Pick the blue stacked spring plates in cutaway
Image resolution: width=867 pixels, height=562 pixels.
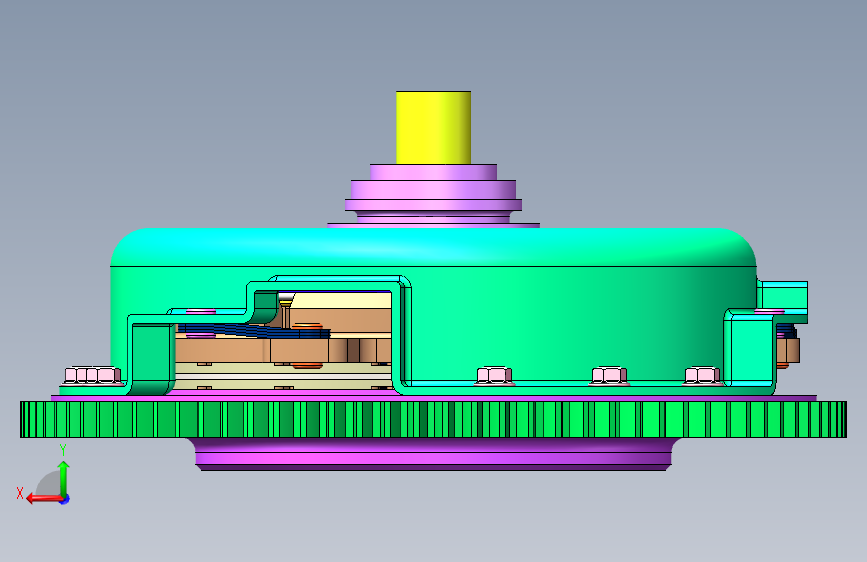[x=254, y=331]
